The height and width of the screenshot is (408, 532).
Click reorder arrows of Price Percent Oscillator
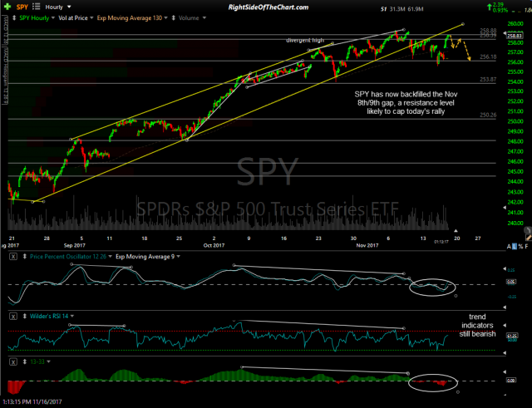pos(25,257)
